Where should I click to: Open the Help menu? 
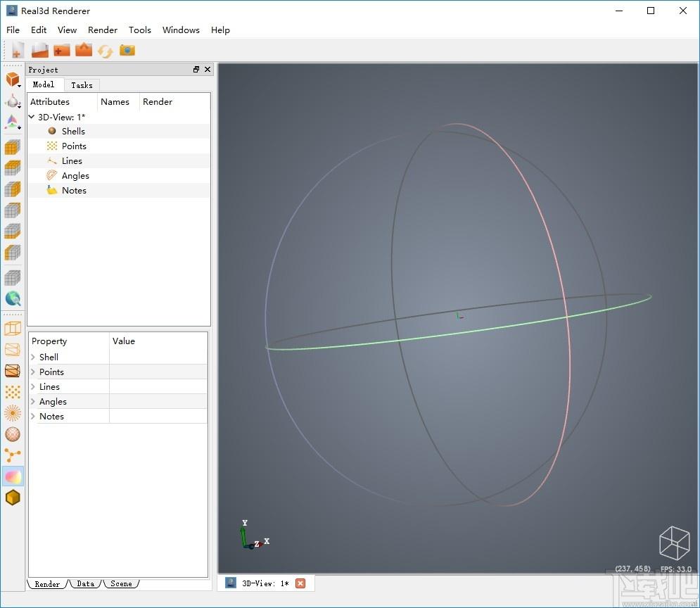click(x=220, y=30)
